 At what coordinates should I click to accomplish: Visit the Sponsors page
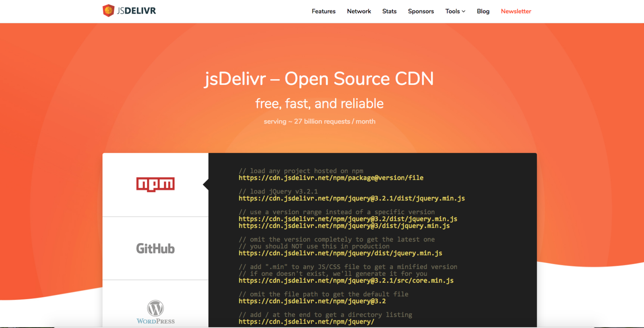421,11
